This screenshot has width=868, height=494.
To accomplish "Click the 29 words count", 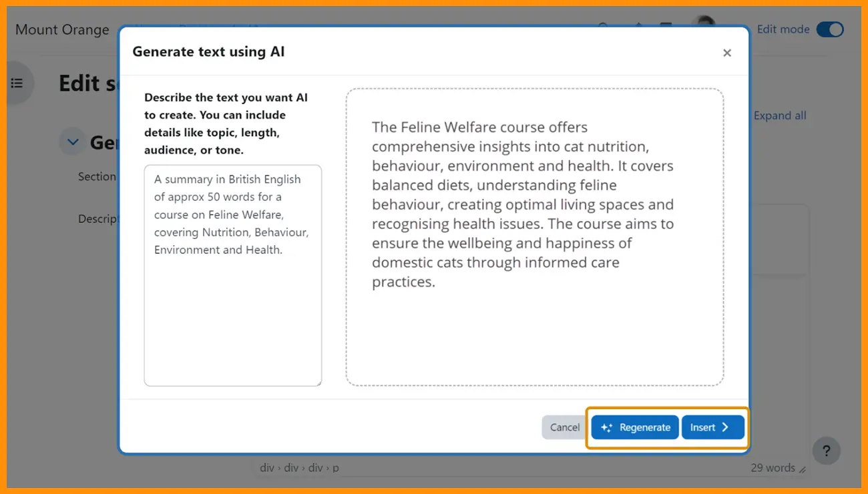I will point(773,468).
